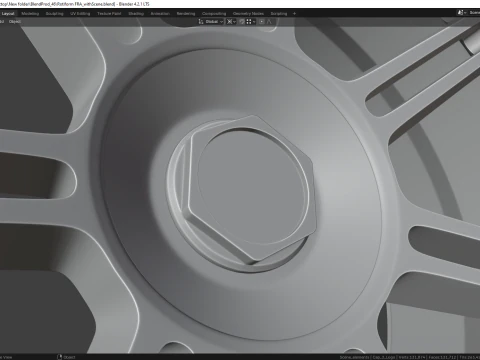The height and width of the screenshot is (360, 480).
Task: Click the Object hint in status bar
Action: click(x=67, y=357)
